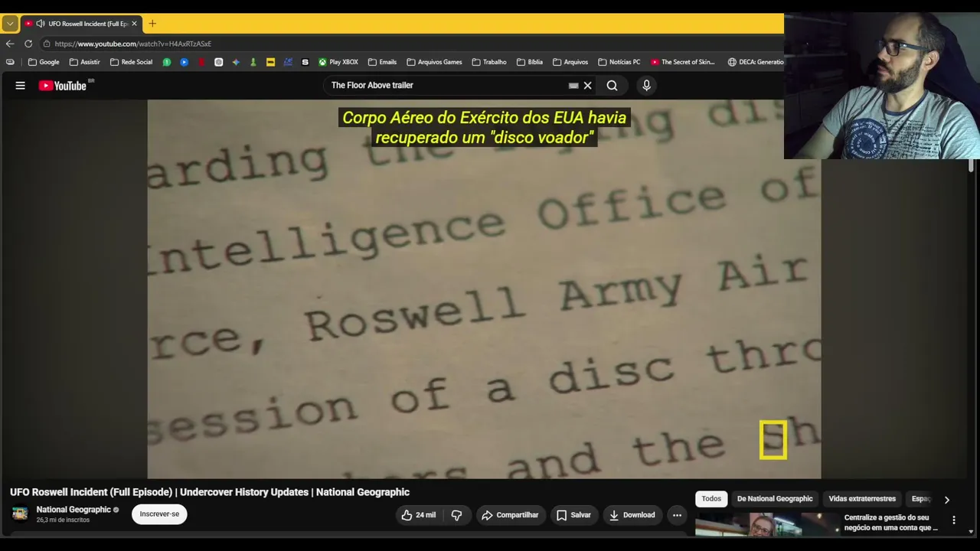Click the video player to pause

[484, 289]
